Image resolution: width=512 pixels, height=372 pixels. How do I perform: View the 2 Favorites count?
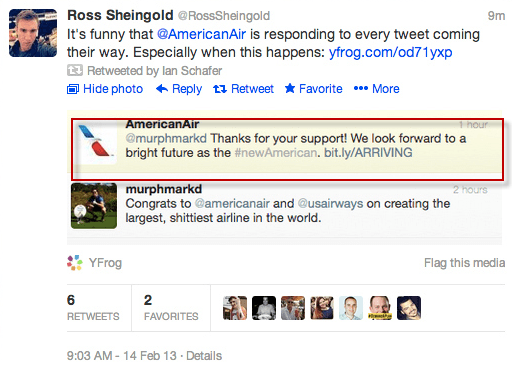point(171,308)
